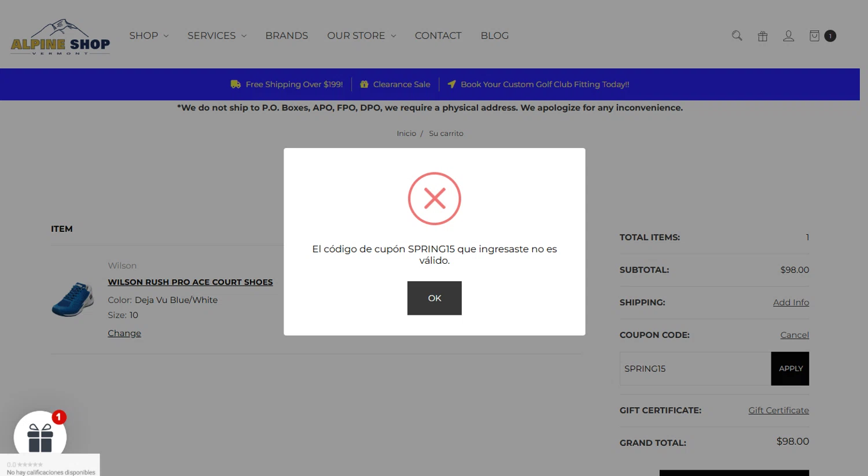Open the BLOG page
Viewport: 868px width, 476px height.
point(495,36)
